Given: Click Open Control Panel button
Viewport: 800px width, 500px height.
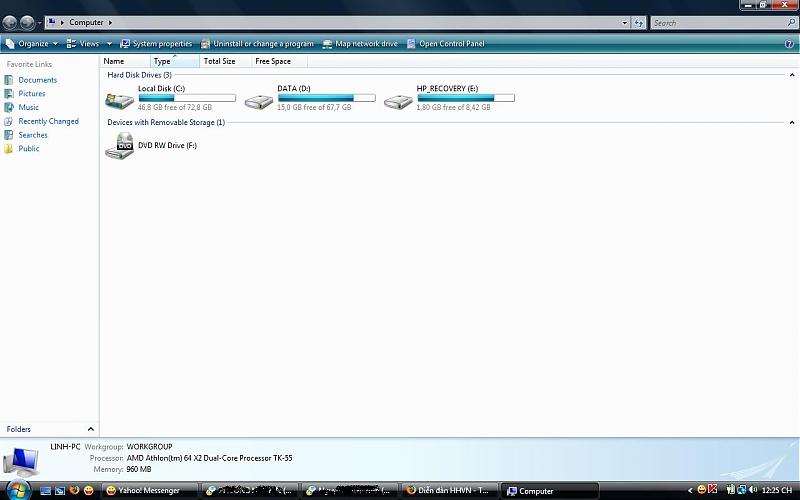Looking at the screenshot, I should pyautogui.click(x=446, y=44).
